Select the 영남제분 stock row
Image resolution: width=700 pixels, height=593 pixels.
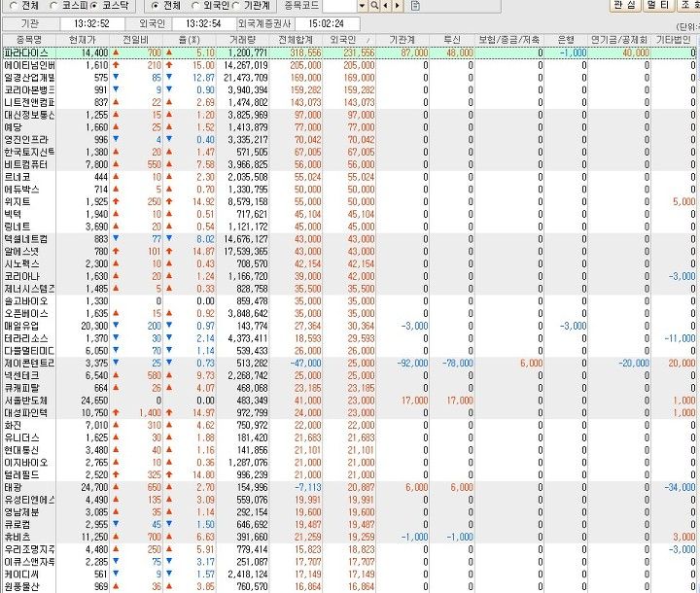pos(350,512)
